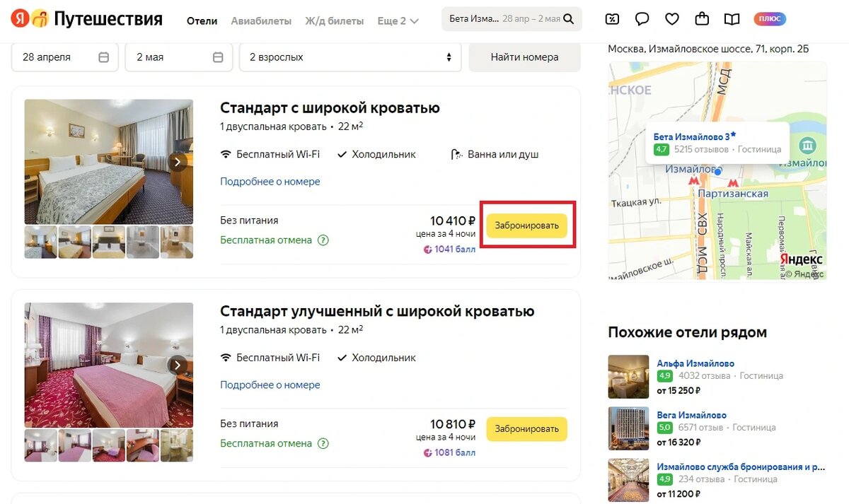
Task: Click free cancellation help icon for Стандарт room
Action: point(323,240)
